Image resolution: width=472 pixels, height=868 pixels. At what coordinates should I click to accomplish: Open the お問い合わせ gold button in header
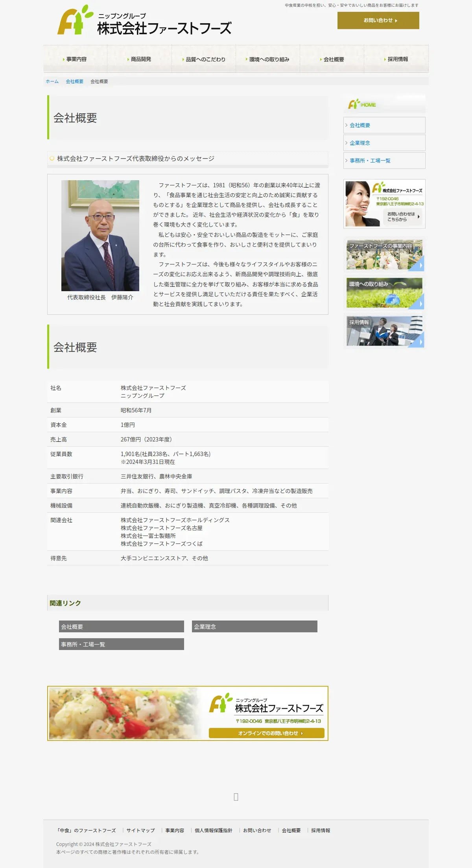pos(378,20)
